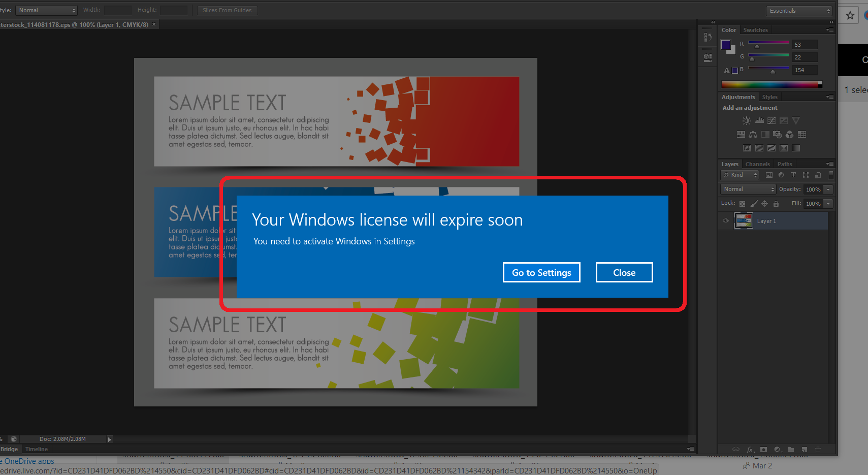The width and height of the screenshot is (868, 475).
Task: Open the Opacity value dropdown
Action: 827,189
